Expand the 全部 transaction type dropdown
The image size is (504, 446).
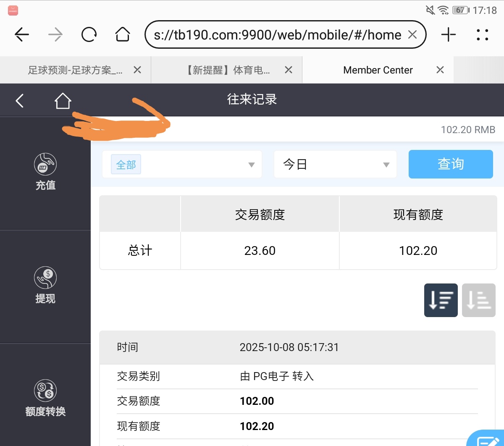click(x=182, y=165)
